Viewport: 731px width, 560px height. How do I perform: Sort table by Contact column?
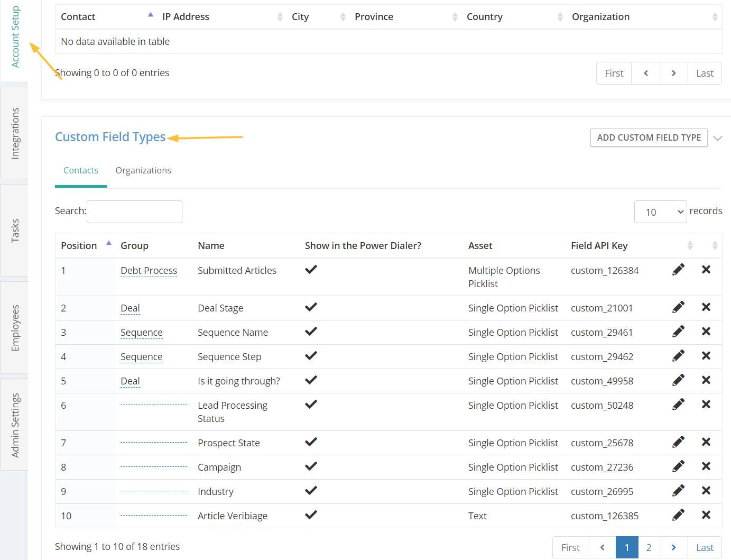(106, 17)
